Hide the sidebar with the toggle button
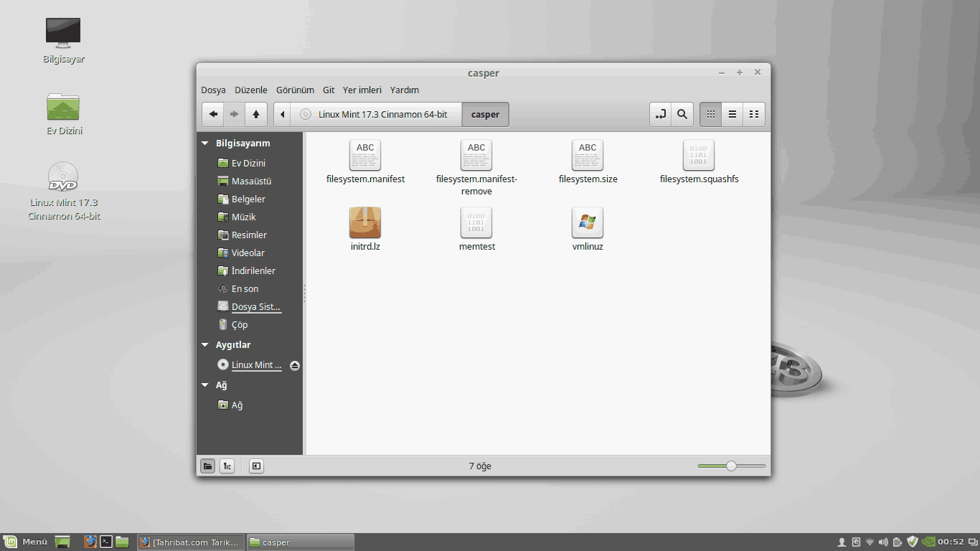980x551 pixels. point(256,466)
